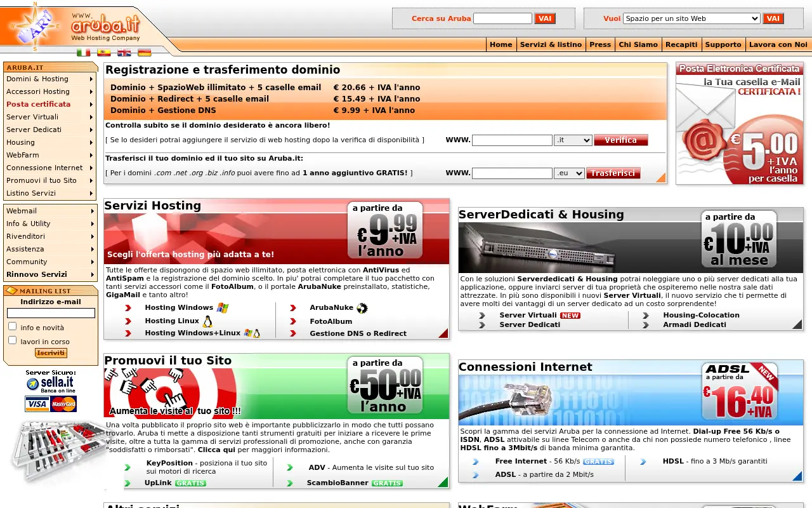812x508 pixels.
Task: Open the .it domain extension dropdown
Action: click(573, 140)
